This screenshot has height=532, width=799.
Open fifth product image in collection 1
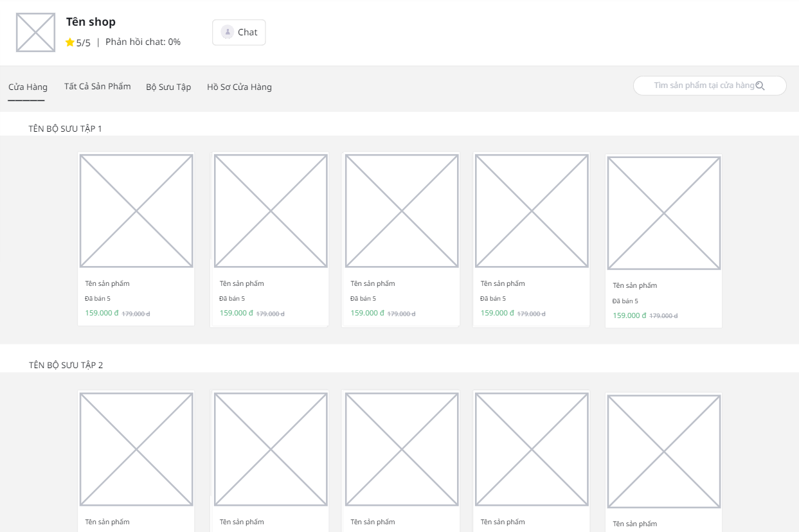coord(664,213)
